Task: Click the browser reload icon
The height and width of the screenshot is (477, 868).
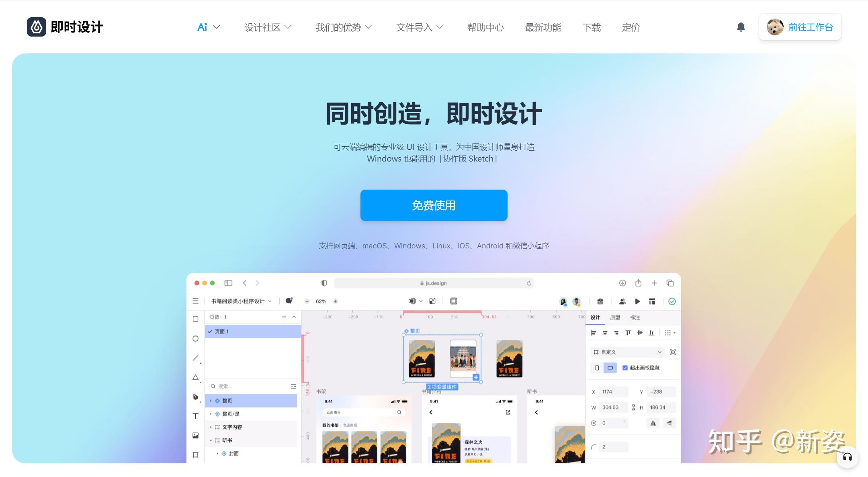Action: pos(529,283)
